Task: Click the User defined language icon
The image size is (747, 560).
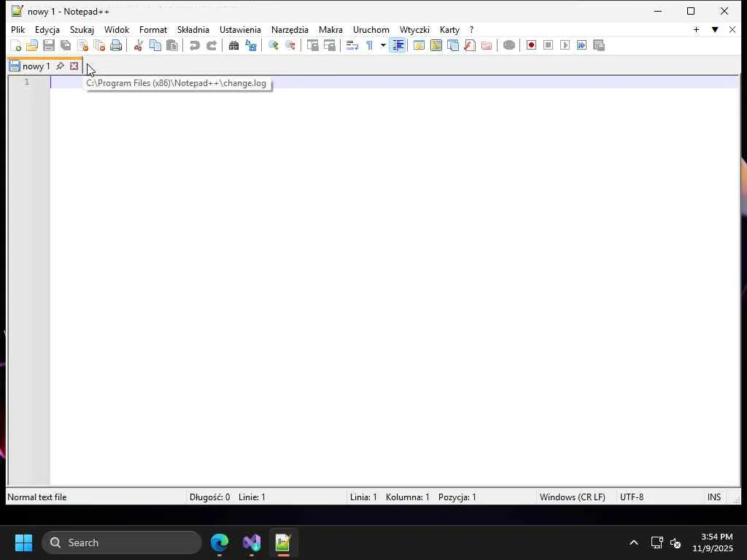Action: 419,46
